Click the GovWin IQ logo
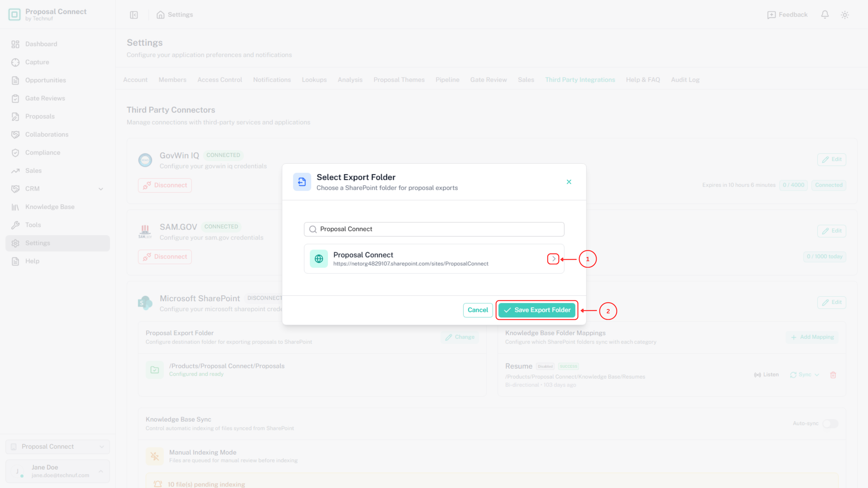Screen dimensions: 868x488 click(x=145, y=160)
